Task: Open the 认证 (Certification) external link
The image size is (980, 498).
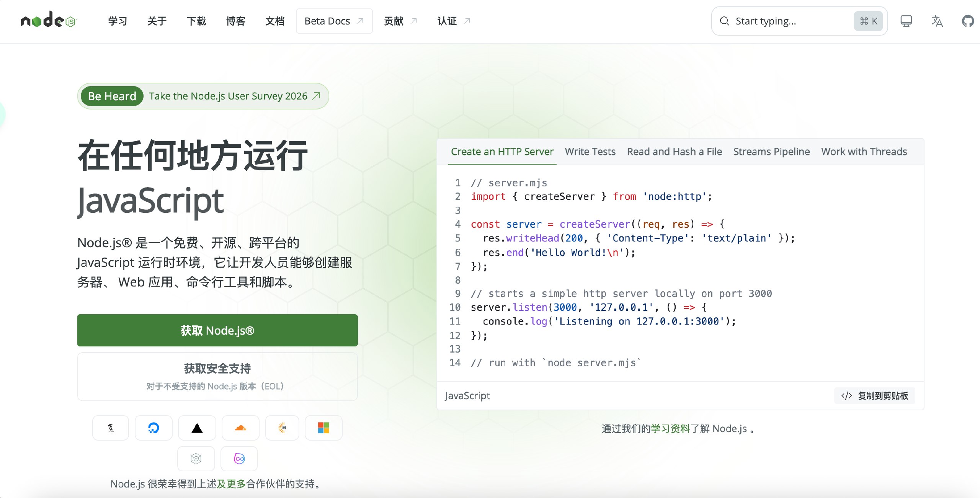Action: pos(454,21)
